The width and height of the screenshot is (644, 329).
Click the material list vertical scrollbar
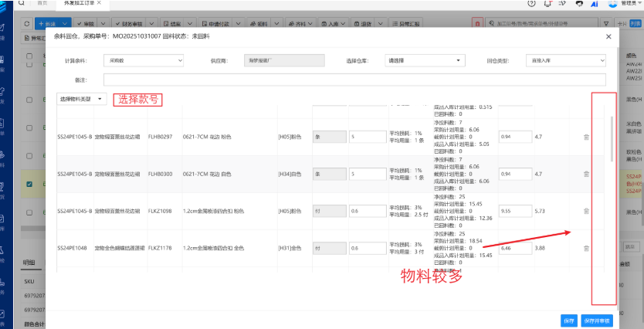coord(613,139)
